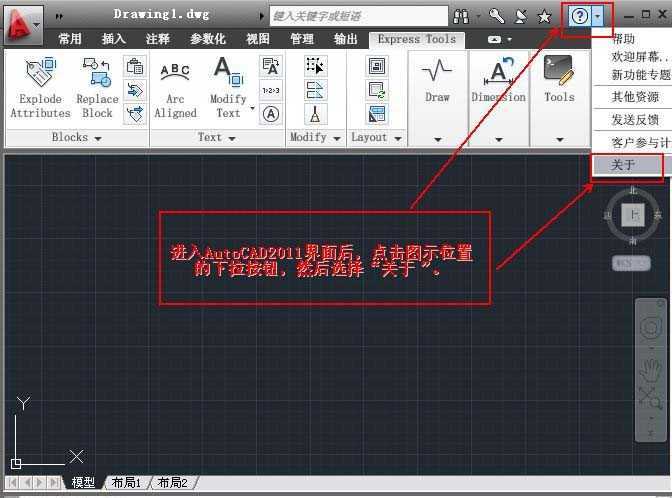Open the 管理 ribbon tab
Viewport: 672px width, 498px height.
[302, 39]
